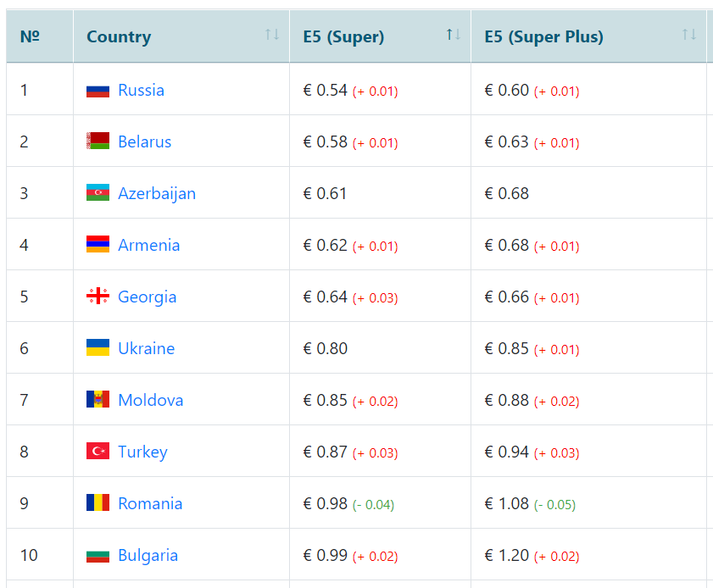Open the Belarus country link

click(x=145, y=141)
